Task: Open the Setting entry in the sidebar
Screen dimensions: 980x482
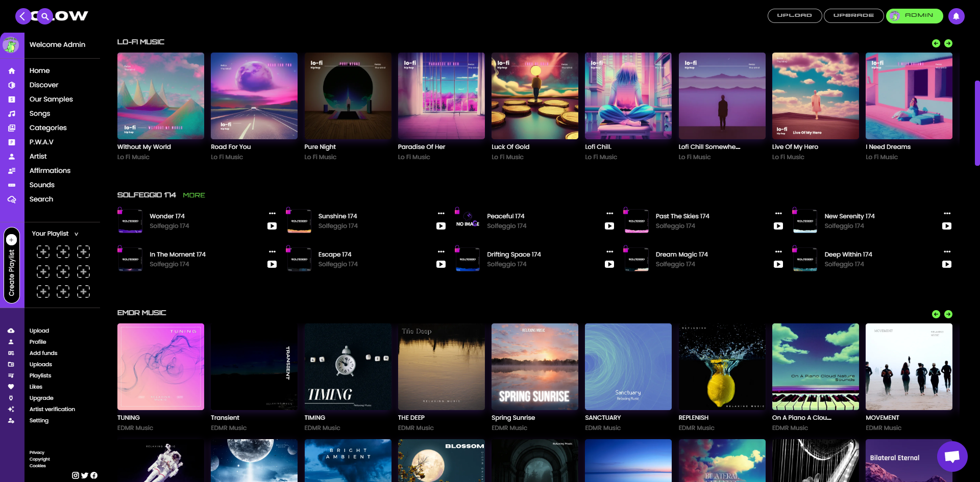Action: (x=12, y=420)
